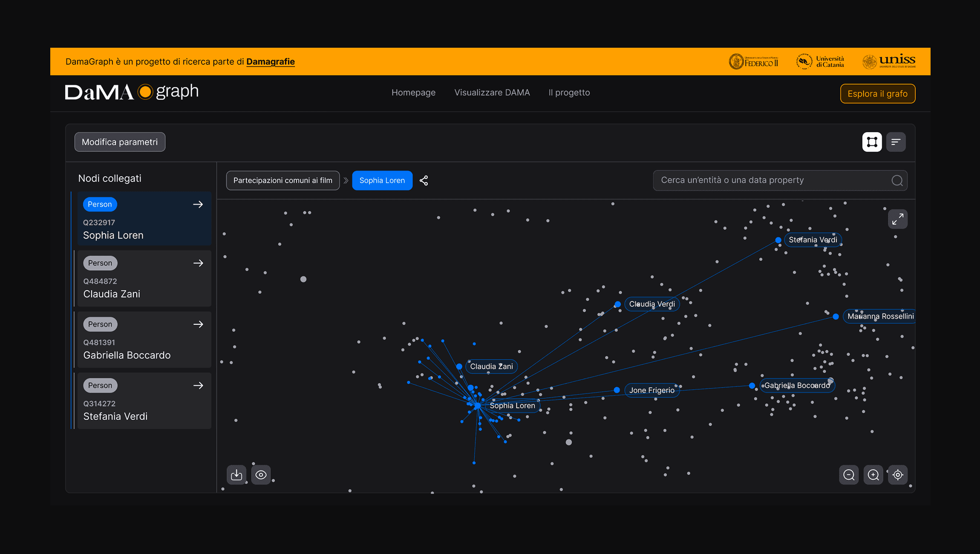Expand graph to fullscreen

click(x=897, y=219)
